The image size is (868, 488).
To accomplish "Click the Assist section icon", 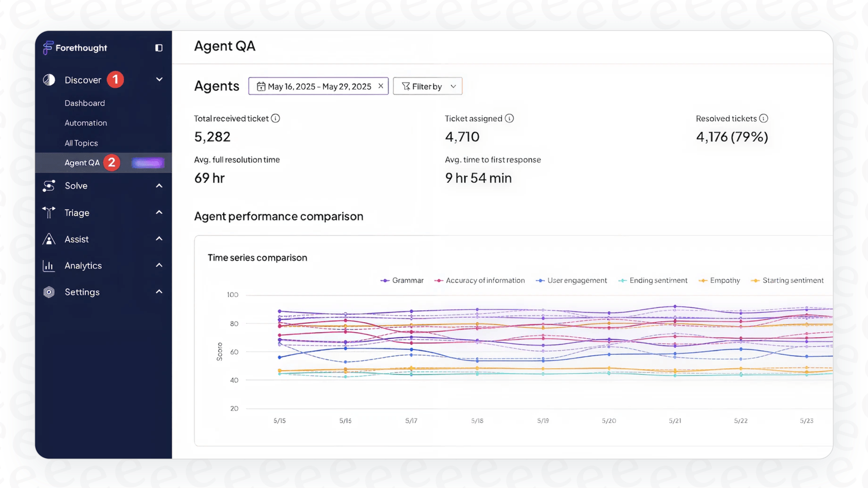I will point(49,239).
